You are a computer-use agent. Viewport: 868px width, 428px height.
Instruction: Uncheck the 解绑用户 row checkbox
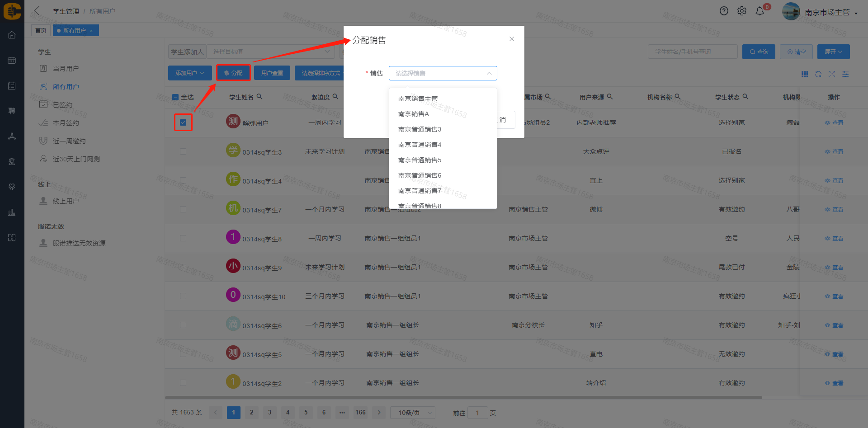(x=183, y=122)
